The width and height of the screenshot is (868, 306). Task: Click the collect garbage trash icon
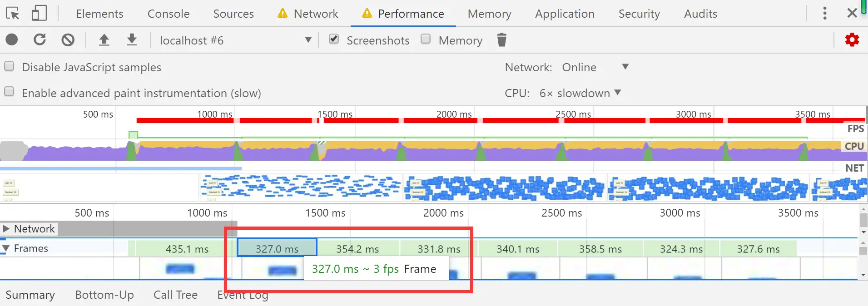501,40
